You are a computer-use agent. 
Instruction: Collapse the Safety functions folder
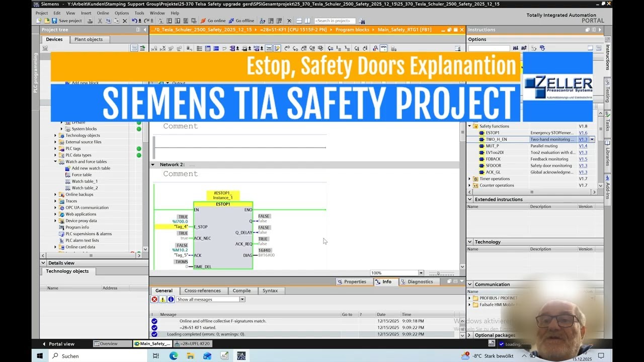(x=470, y=126)
